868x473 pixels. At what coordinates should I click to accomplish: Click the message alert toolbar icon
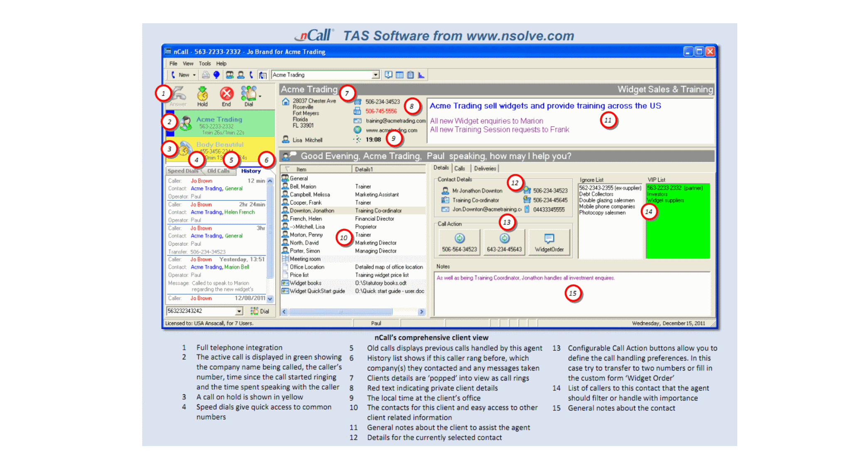(x=388, y=75)
